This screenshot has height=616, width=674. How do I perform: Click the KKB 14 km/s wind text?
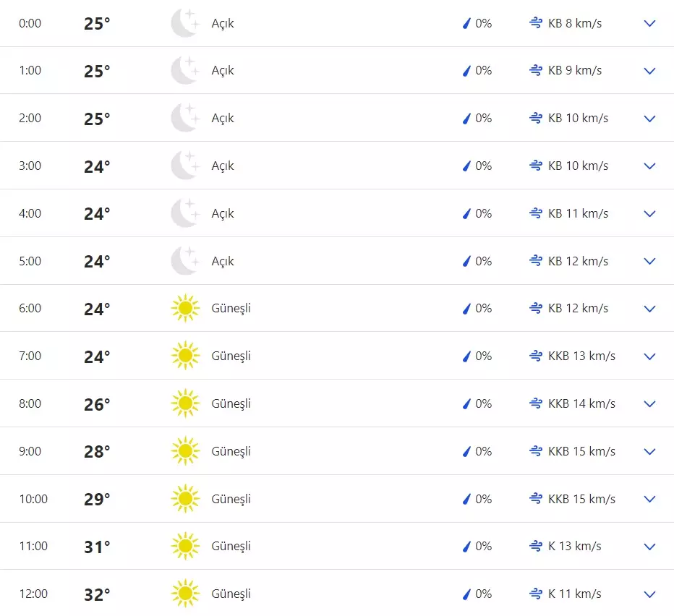click(x=581, y=403)
